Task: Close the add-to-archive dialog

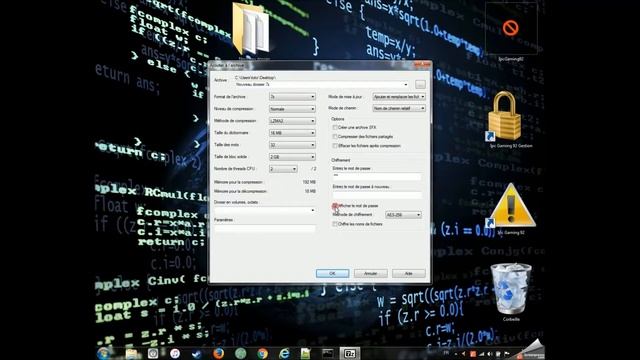Action: pos(422,65)
